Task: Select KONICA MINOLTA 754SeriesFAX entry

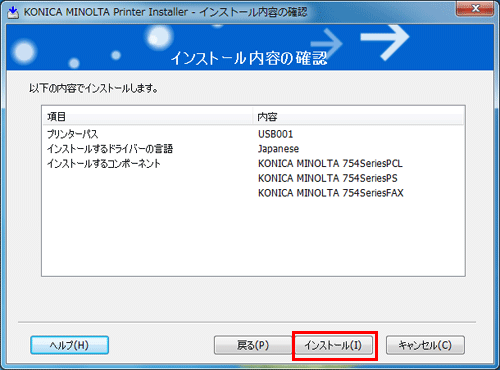Action: (x=331, y=193)
